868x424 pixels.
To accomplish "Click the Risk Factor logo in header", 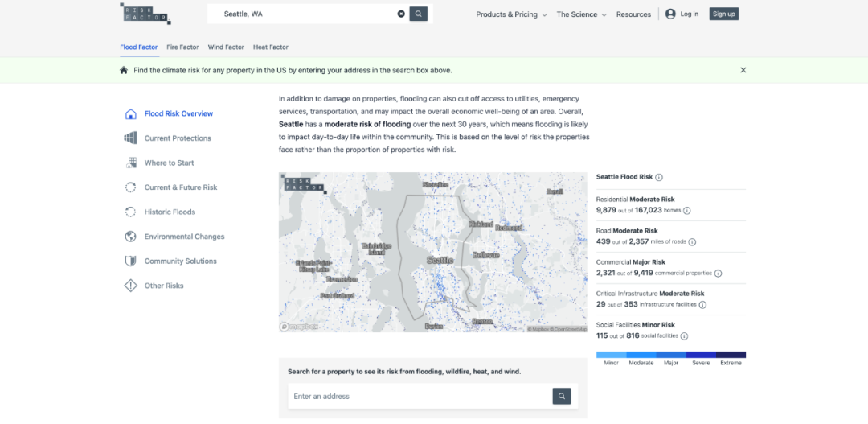I will point(145,13).
